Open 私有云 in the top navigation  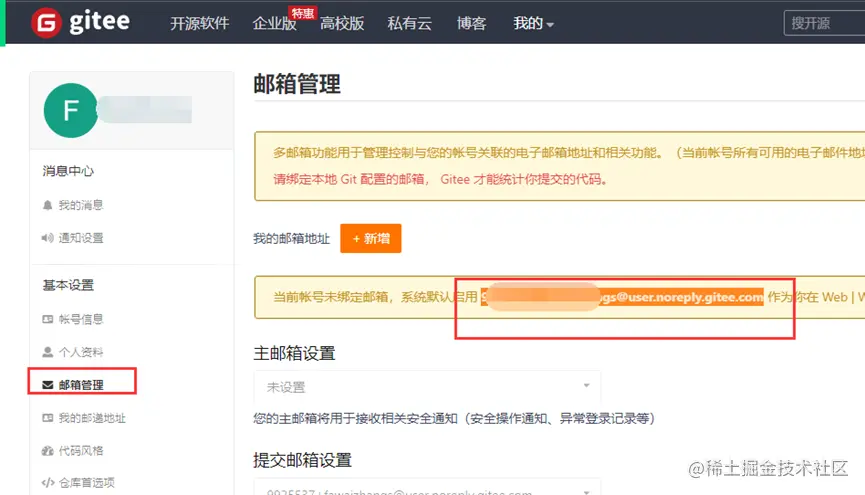click(409, 23)
